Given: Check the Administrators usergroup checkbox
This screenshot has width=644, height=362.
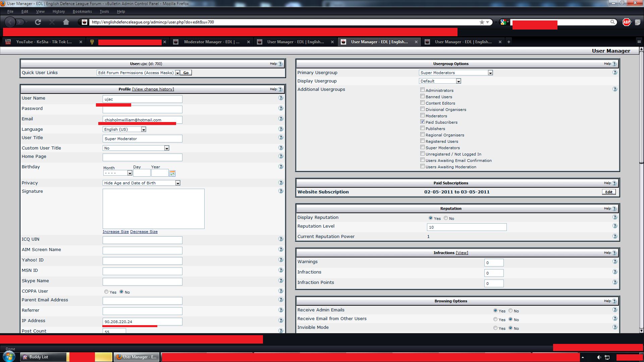Looking at the screenshot, I should (x=422, y=90).
